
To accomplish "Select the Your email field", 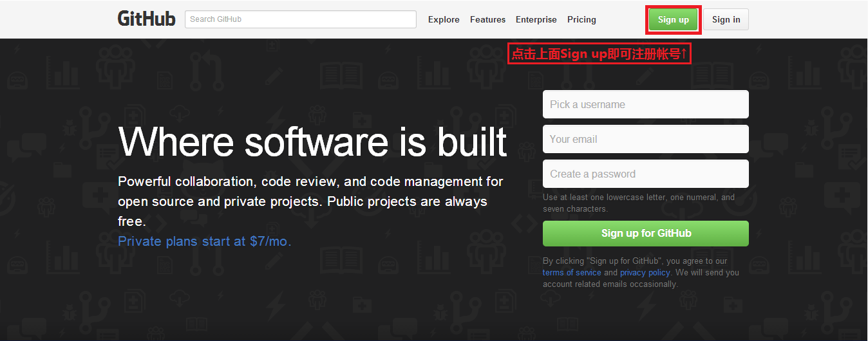I will [645, 139].
